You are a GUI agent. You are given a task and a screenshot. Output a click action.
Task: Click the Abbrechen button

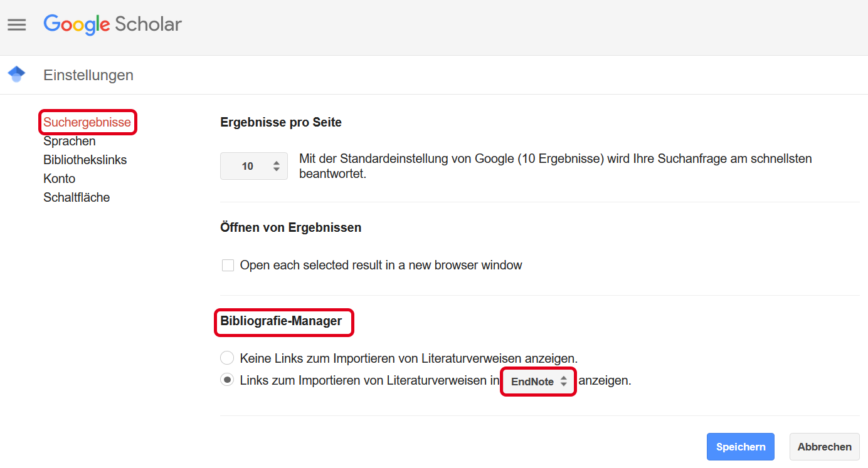[x=825, y=447]
